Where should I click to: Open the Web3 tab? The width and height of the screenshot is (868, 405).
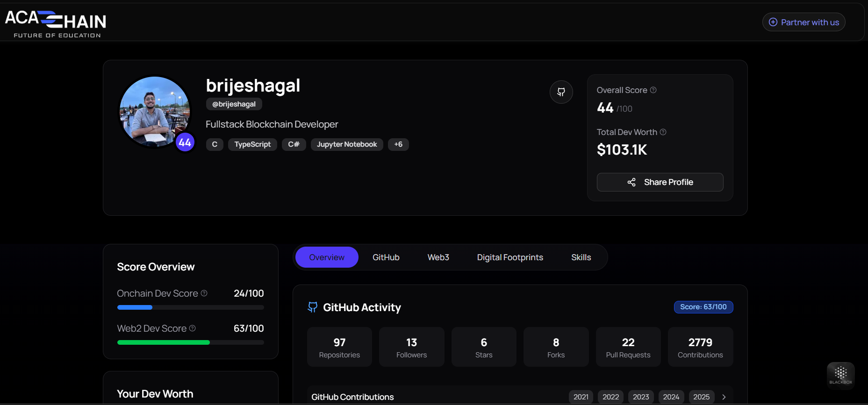click(x=438, y=257)
